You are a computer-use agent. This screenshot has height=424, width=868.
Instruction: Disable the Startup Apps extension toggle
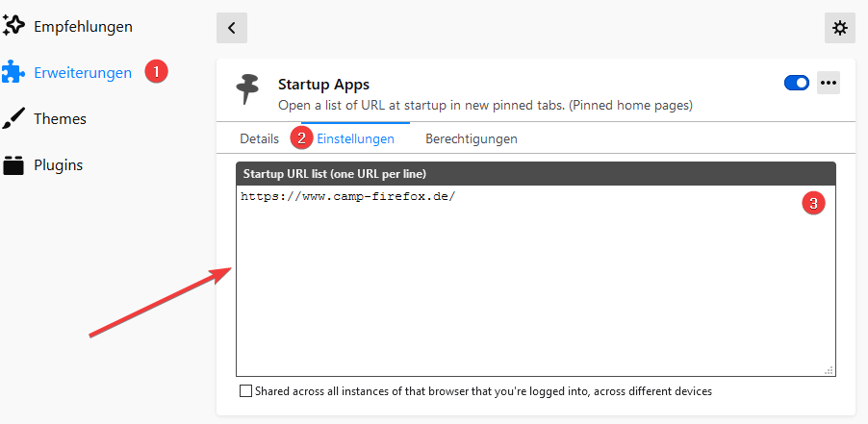tap(797, 83)
